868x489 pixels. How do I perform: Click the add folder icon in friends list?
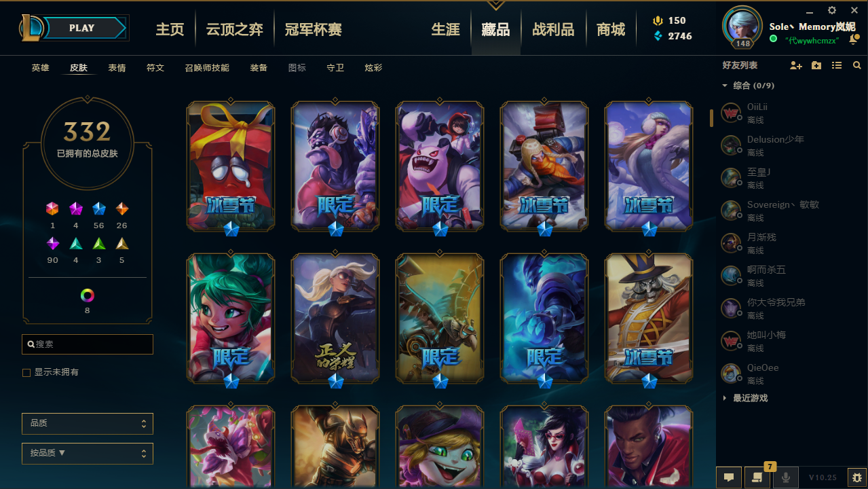[816, 65]
